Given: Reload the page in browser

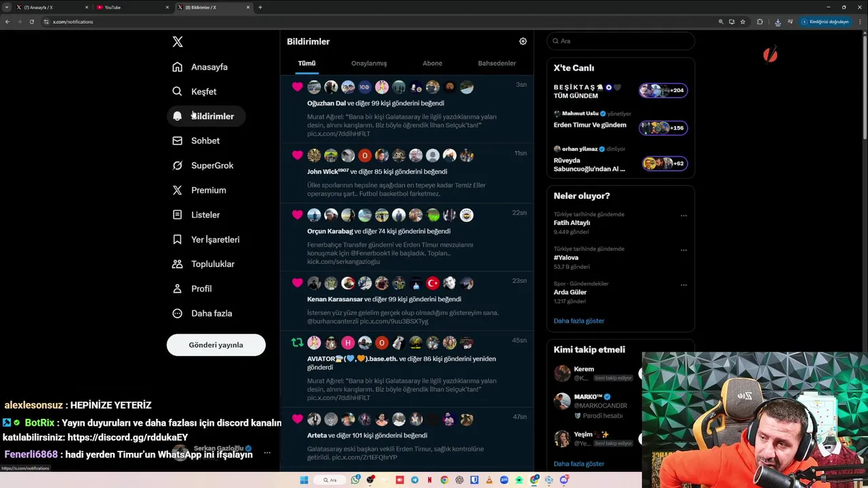Looking at the screenshot, I should click(x=31, y=22).
